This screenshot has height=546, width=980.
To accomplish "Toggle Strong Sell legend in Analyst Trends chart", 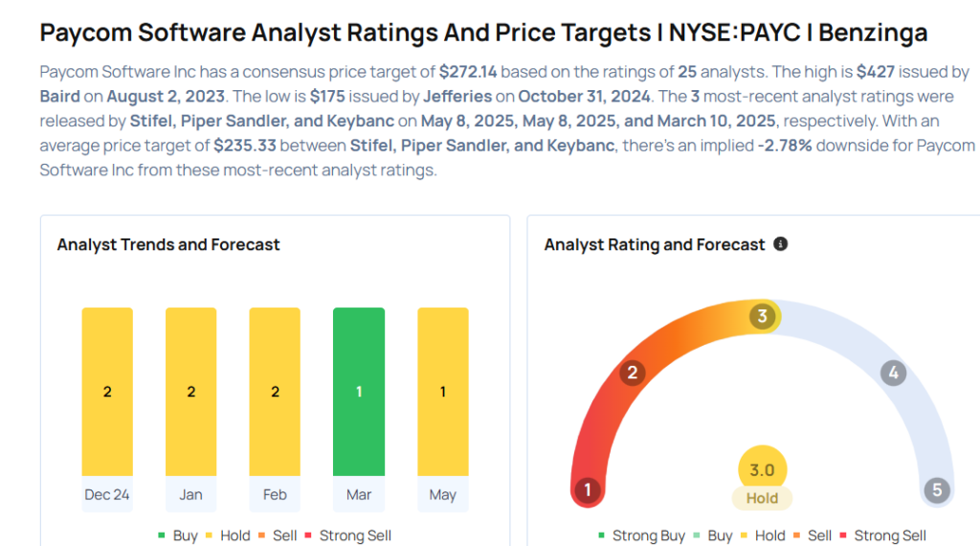I will tap(348, 535).
